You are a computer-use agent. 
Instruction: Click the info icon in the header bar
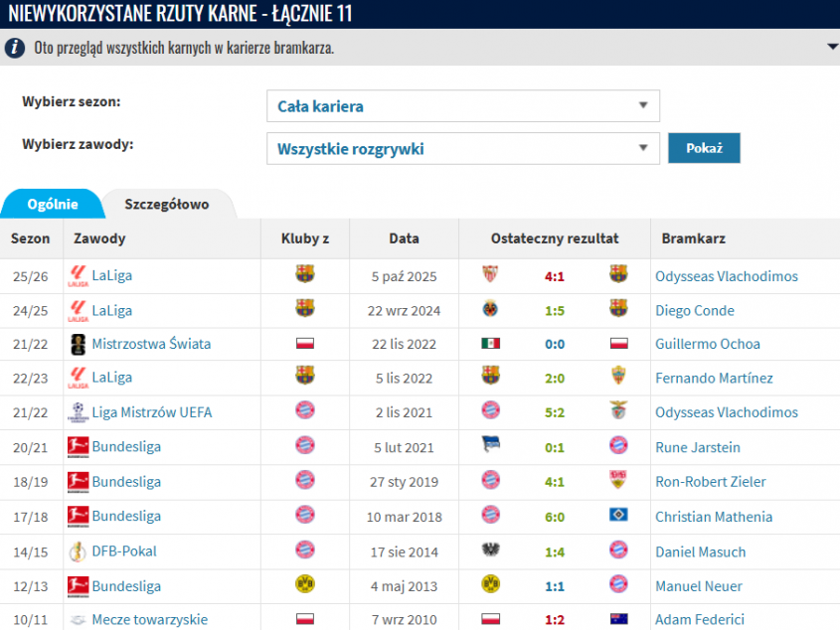pos(15,48)
